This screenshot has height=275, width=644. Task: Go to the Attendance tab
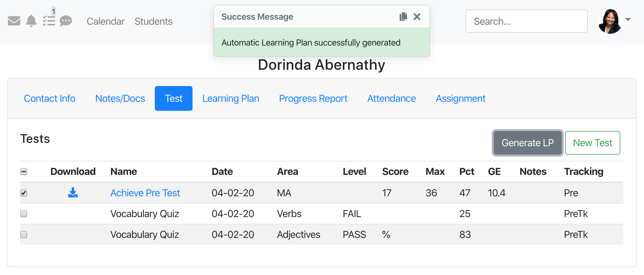(x=391, y=98)
